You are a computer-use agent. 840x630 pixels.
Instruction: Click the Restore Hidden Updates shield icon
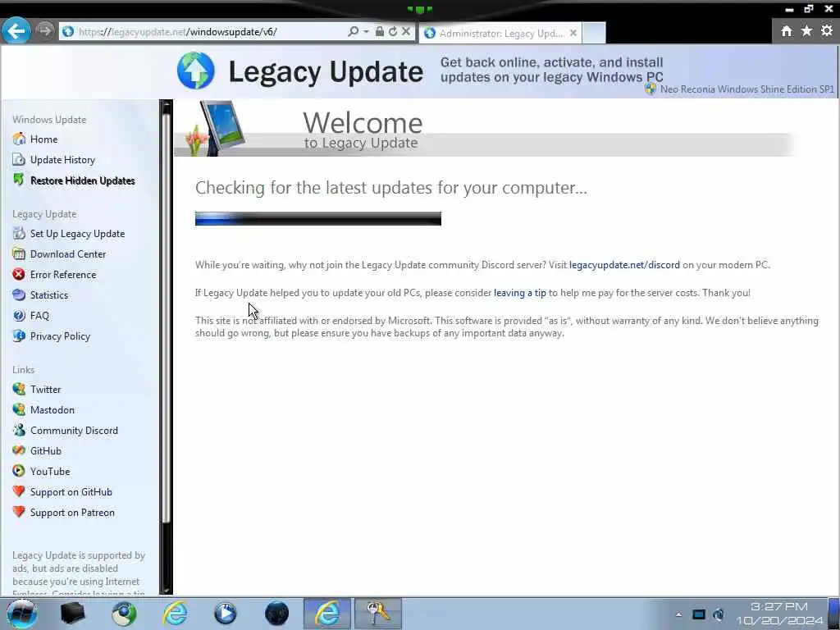click(x=19, y=180)
